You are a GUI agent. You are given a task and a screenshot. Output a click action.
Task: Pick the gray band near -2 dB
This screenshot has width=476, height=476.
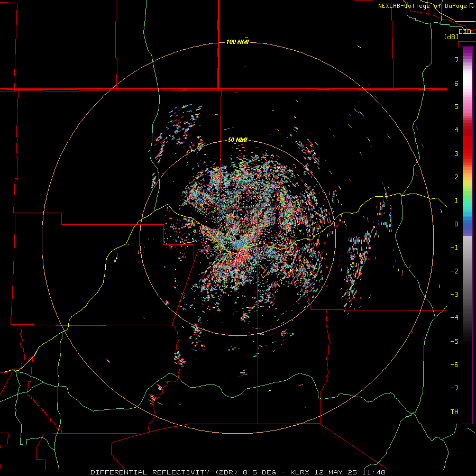[x=467, y=271]
